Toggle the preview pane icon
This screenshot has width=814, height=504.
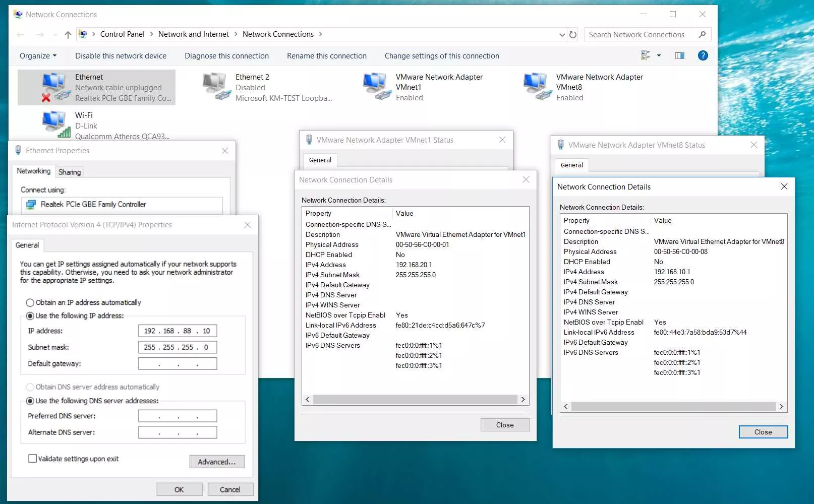[680, 55]
